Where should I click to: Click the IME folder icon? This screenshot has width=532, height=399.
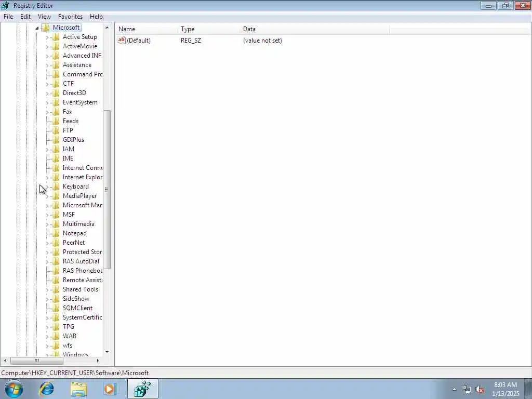[x=56, y=158]
